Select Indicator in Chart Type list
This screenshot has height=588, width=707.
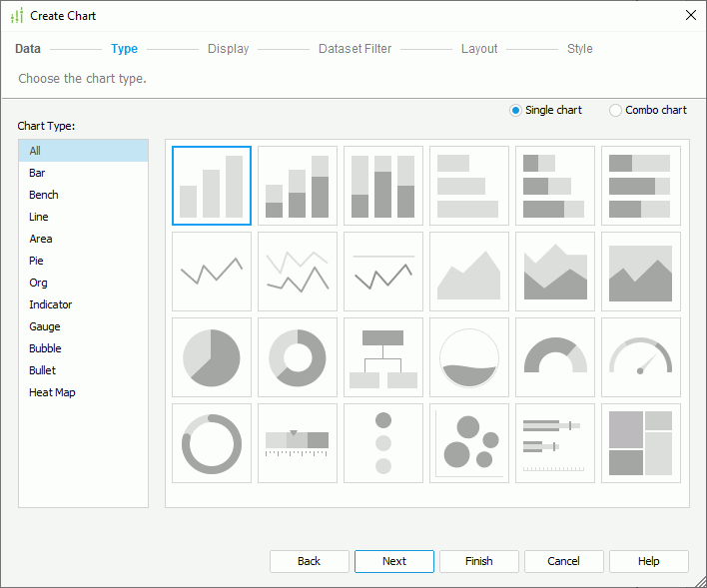pos(50,304)
